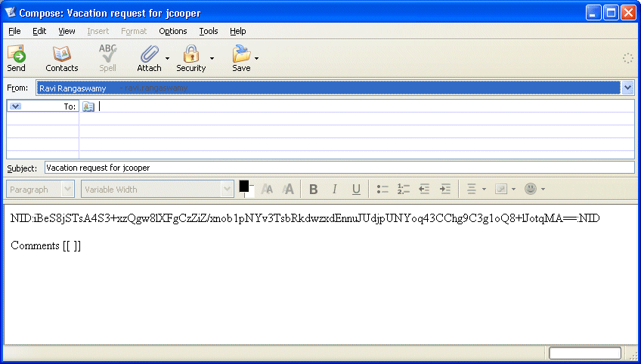Toggle italic formatting
The height and width of the screenshot is (364, 641).
[x=335, y=189]
